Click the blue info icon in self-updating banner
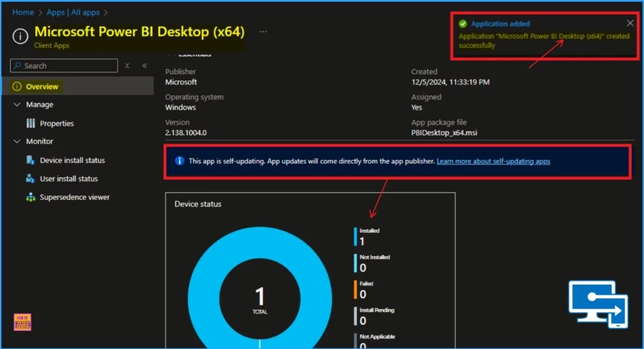The height and width of the screenshot is (349, 644). point(179,161)
